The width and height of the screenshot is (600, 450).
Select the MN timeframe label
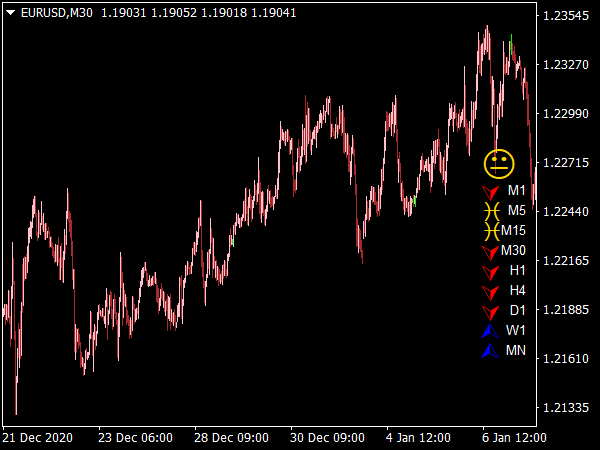click(516, 350)
